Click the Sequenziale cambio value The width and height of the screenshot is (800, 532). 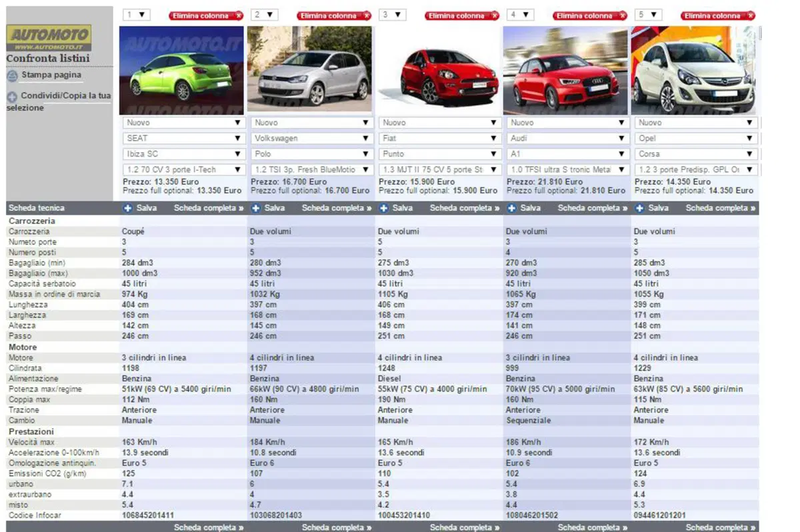pyautogui.click(x=529, y=421)
